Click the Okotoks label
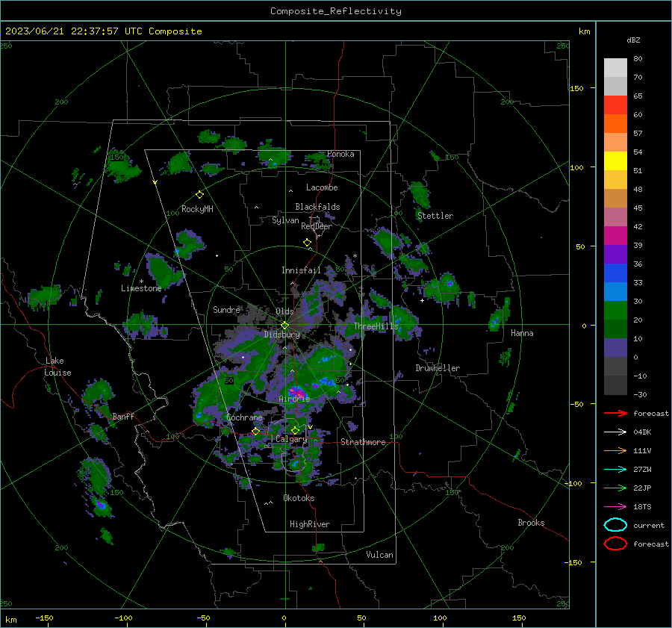Screen dimensions: 672x628 299,499
